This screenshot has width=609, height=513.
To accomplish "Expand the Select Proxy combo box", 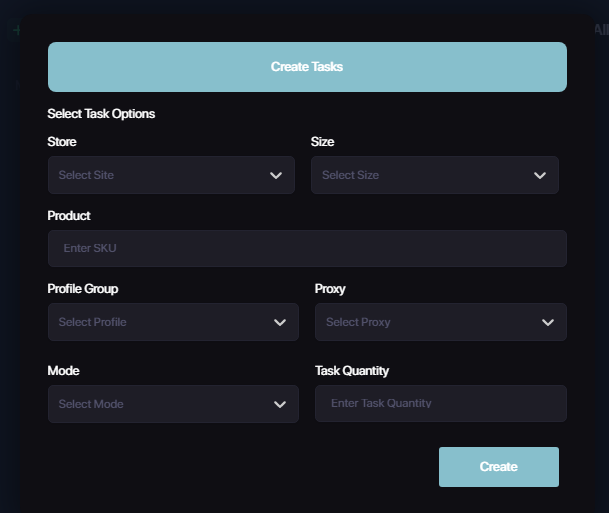I will (x=428, y=322).
